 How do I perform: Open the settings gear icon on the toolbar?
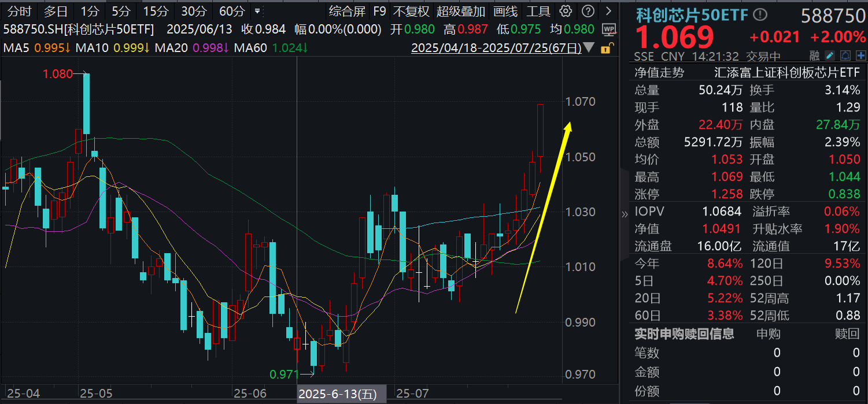[x=565, y=10]
